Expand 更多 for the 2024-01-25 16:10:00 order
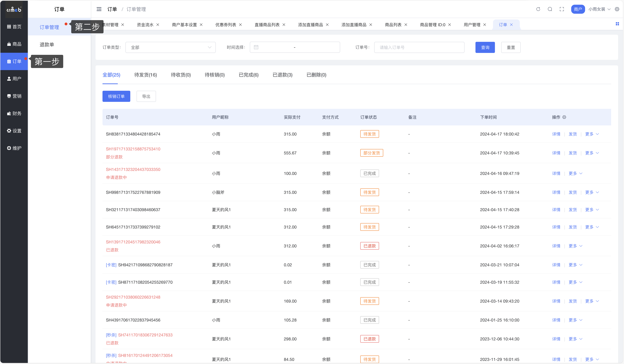Screen dimensions: 624x364 [575, 320]
